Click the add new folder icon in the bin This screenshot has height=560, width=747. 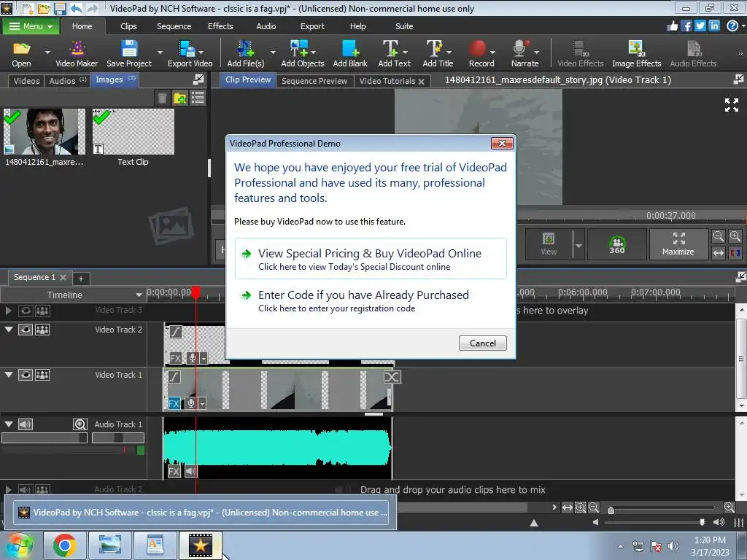pos(179,98)
